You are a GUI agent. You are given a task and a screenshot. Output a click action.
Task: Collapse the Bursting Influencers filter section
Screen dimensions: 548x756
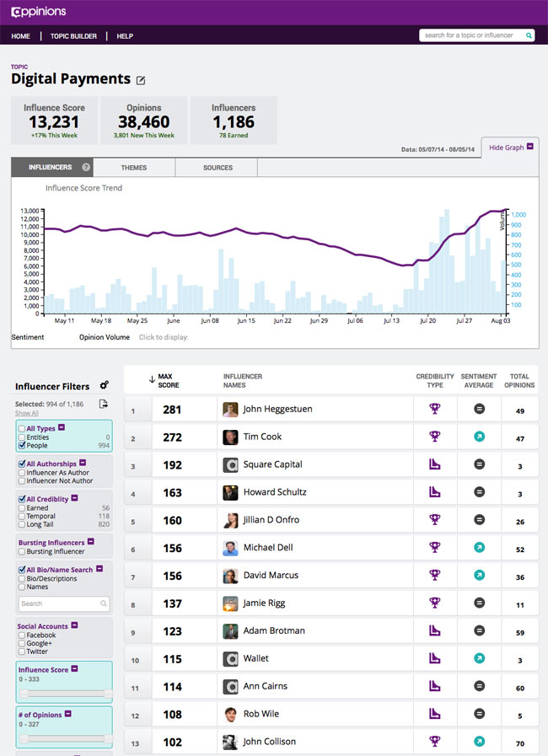click(x=90, y=542)
